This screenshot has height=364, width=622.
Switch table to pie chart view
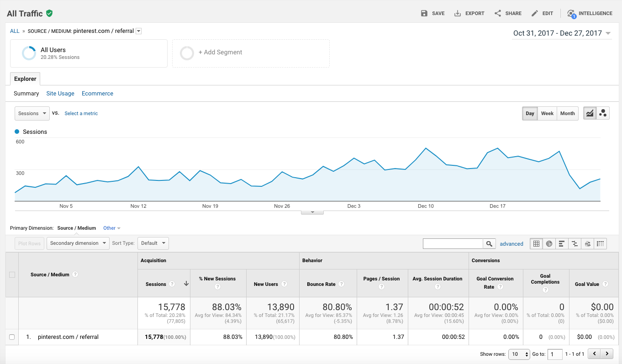(549, 244)
